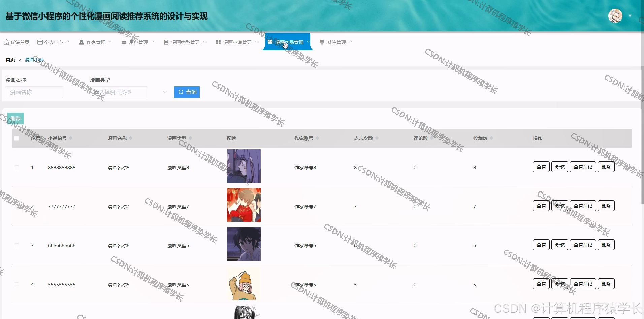The width and height of the screenshot is (644, 319).
Task: Sort by 收藏数 column arrows
Action: [x=491, y=138]
